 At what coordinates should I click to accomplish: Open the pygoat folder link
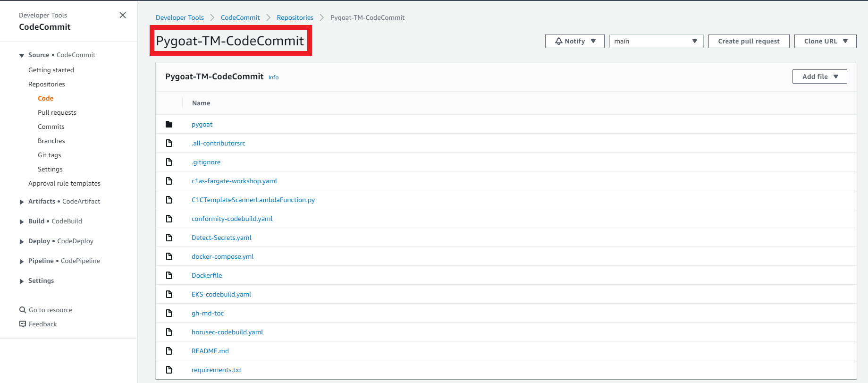(202, 124)
